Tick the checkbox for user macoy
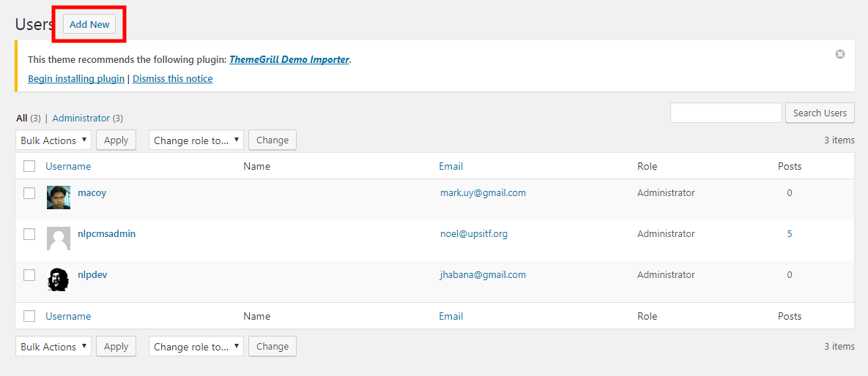The image size is (868, 376). (x=29, y=193)
